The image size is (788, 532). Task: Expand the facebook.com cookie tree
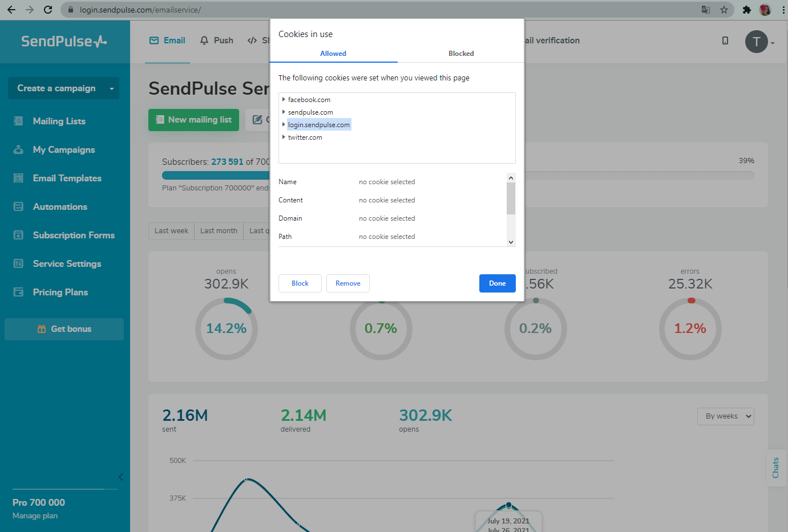pos(284,99)
